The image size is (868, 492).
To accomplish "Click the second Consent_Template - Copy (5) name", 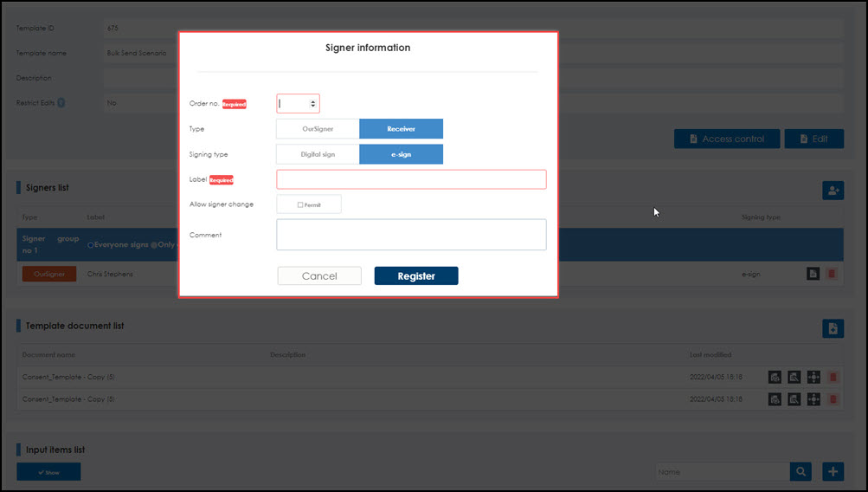I will (x=68, y=399).
